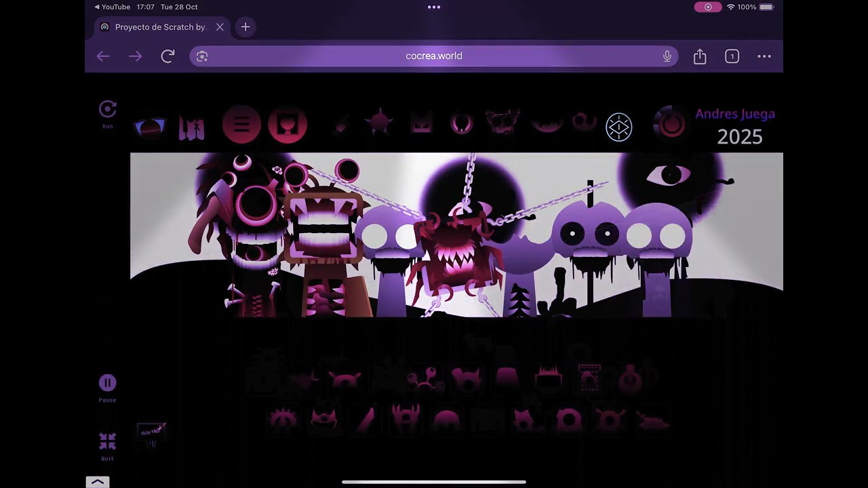The height and width of the screenshot is (488, 868).
Task: Pick the oval ring icon in top row
Action: click(462, 123)
